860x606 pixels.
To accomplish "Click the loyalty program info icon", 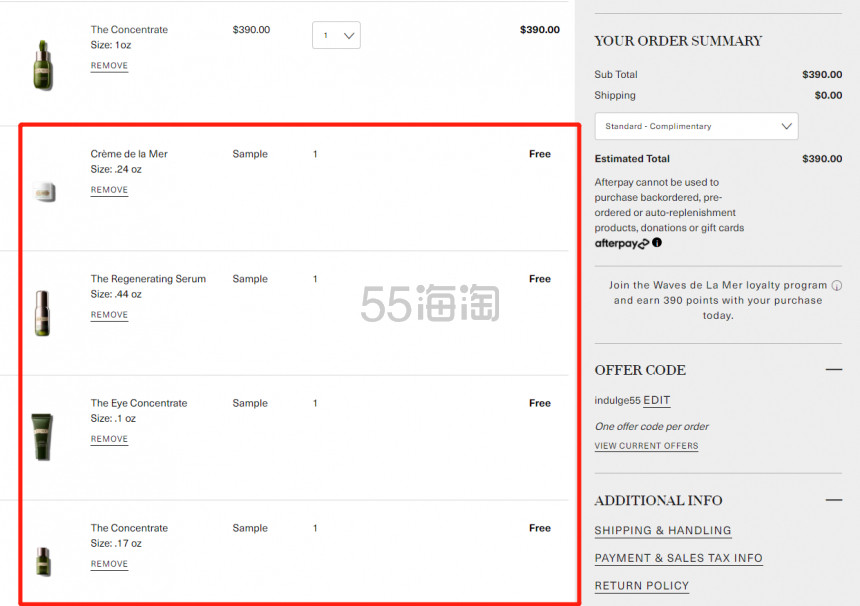I will point(836,285).
